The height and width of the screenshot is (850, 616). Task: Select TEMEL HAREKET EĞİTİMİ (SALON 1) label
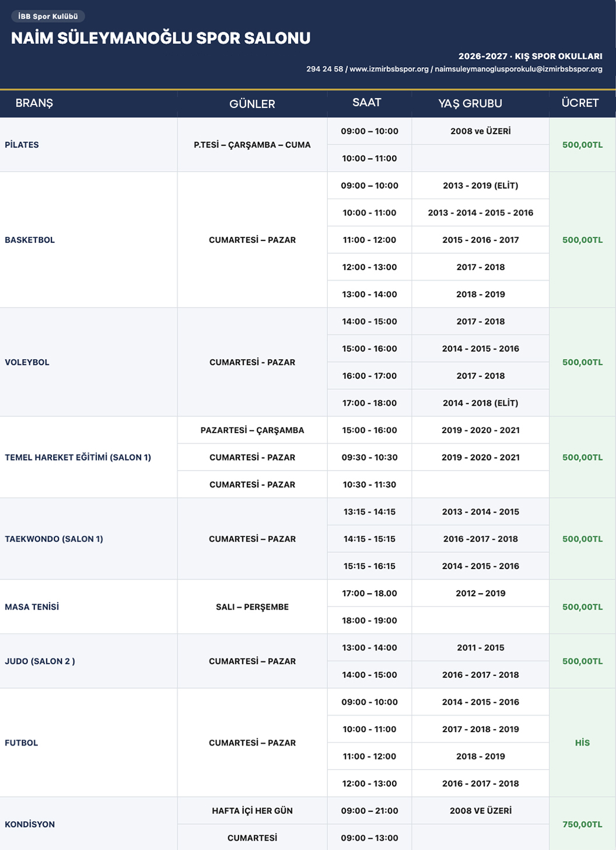click(78, 457)
